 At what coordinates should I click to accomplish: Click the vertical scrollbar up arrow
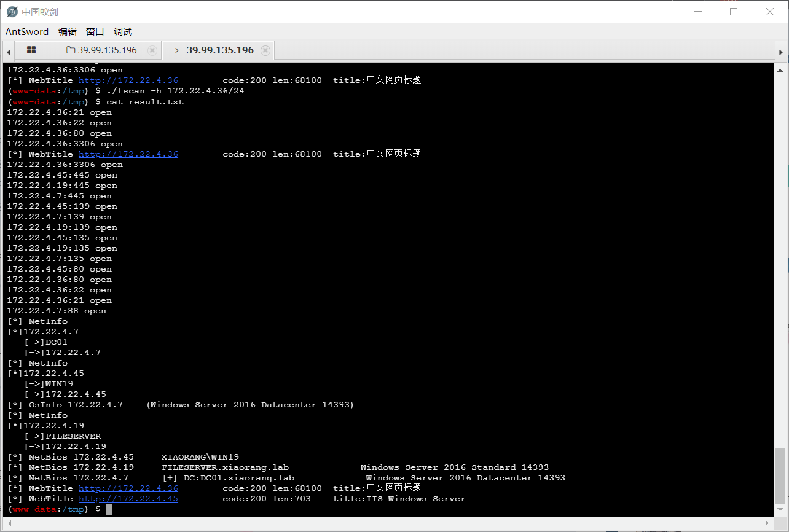click(780, 69)
